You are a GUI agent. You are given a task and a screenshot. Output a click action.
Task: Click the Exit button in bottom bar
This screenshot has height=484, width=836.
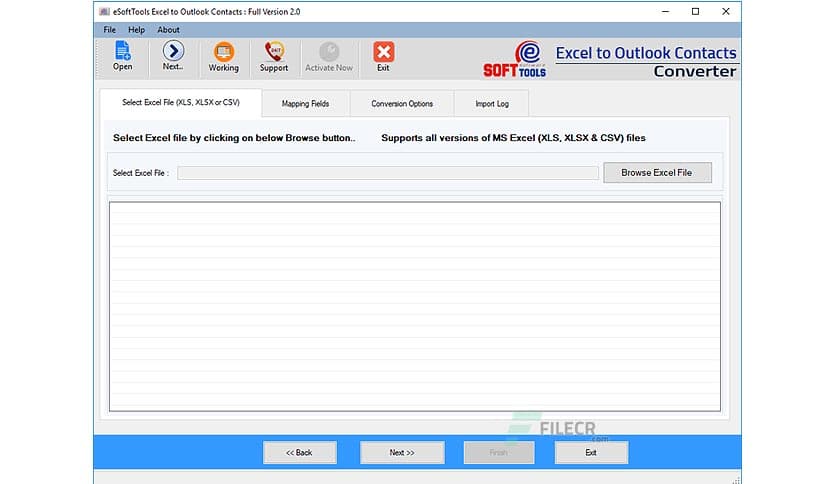(x=591, y=453)
